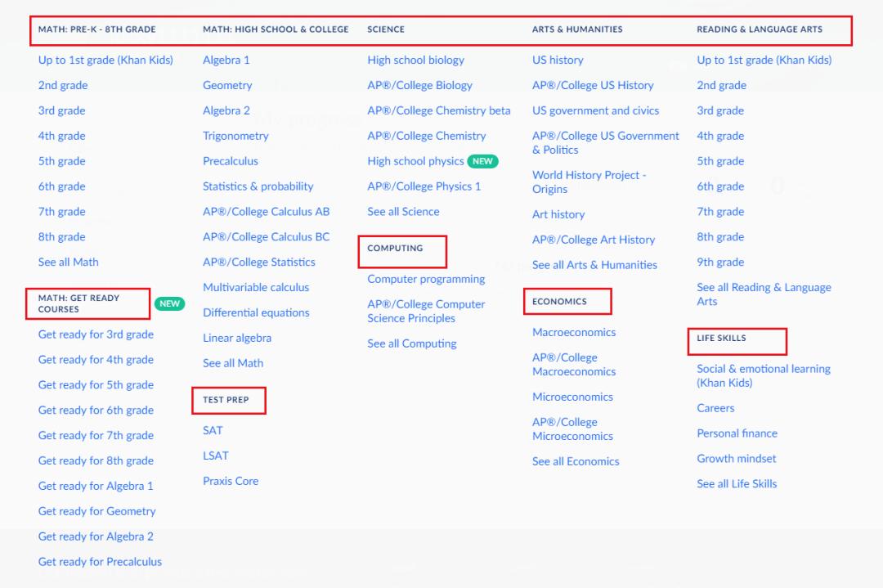Image resolution: width=883 pixels, height=588 pixels.
Task: Open Algebra 1 course link
Action: (x=226, y=60)
